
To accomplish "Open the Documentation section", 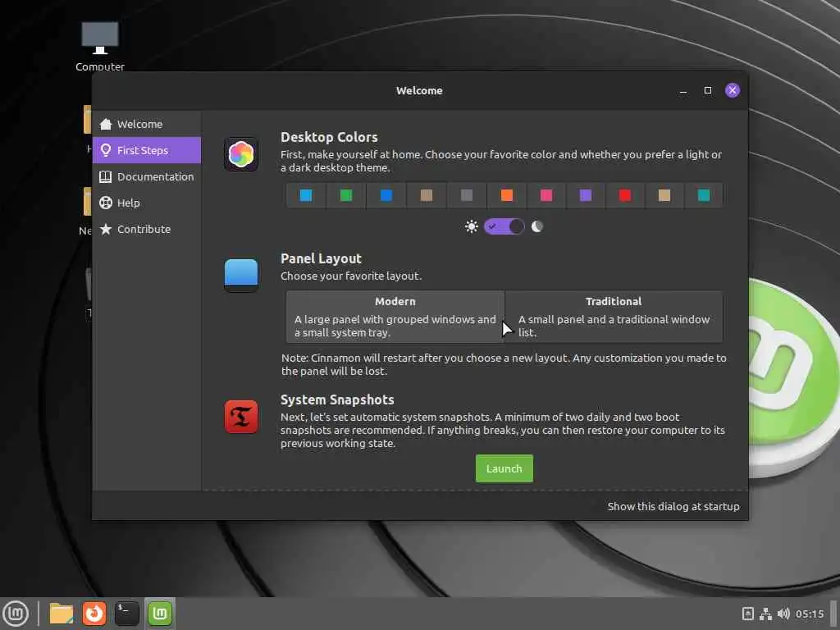I will tap(147, 176).
